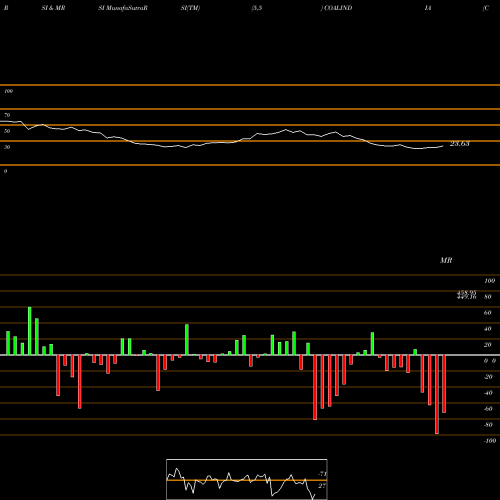The height and width of the screenshot is (500, 500).
Task: Select the 'SI & MR' header text
Action: (53, 8)
